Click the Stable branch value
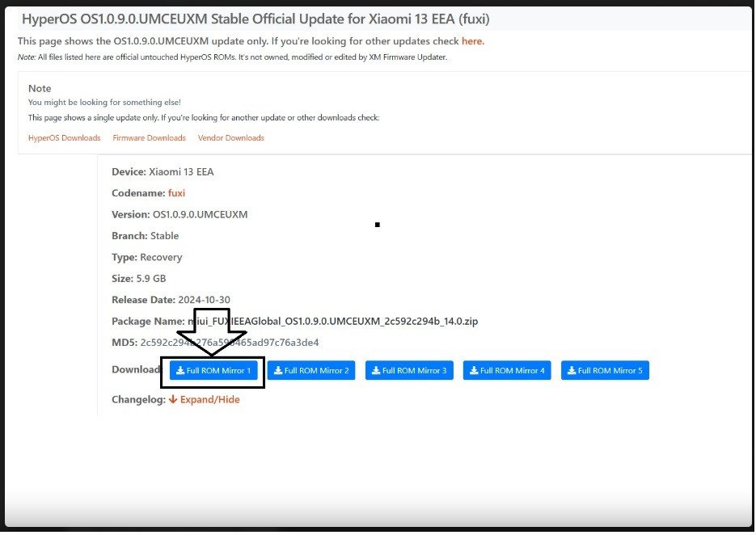This screenshot has height=535, width=756. coord(164,236)
